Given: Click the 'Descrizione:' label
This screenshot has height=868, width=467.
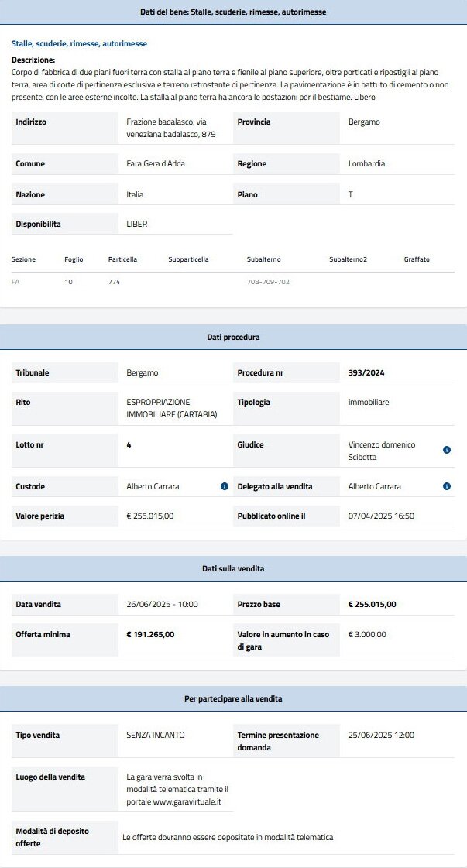Looking at the screenshot, I should click(x=33, y=60).
